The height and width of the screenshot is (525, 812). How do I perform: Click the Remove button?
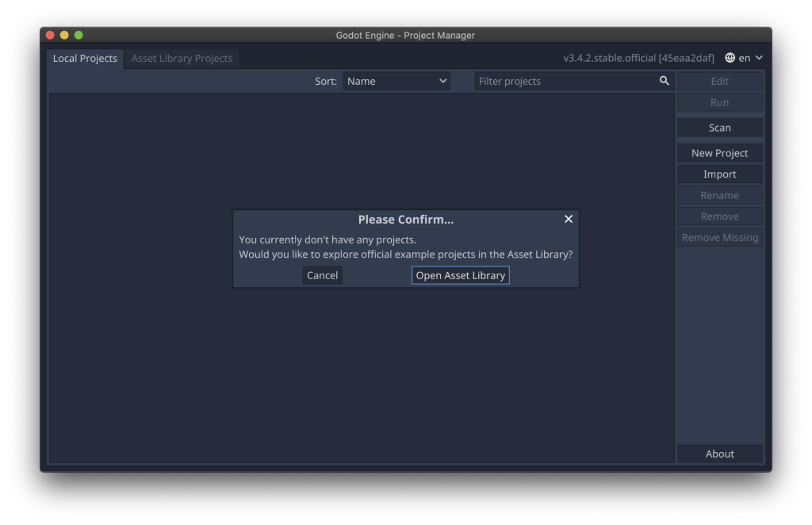click(720, 217)
